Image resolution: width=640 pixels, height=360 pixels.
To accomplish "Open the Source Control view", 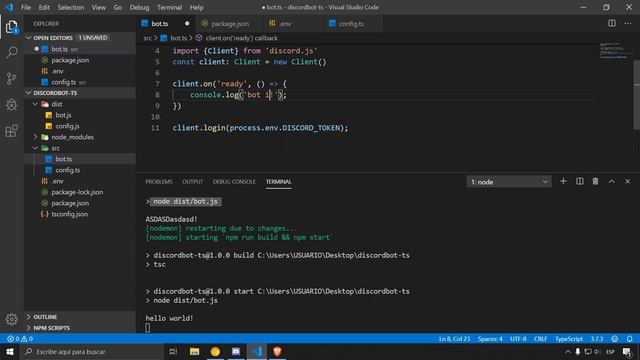I will (x=12, y=78).
